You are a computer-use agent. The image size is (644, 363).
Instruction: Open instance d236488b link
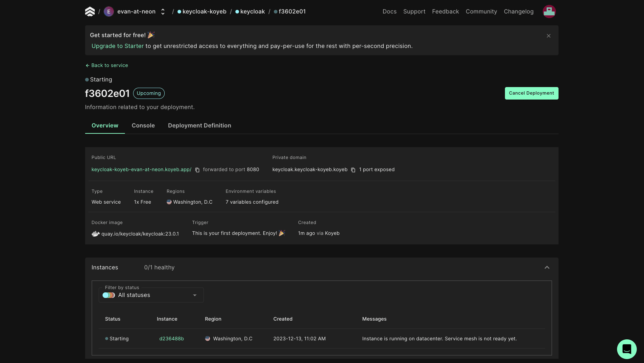click(x=171, y=339)
